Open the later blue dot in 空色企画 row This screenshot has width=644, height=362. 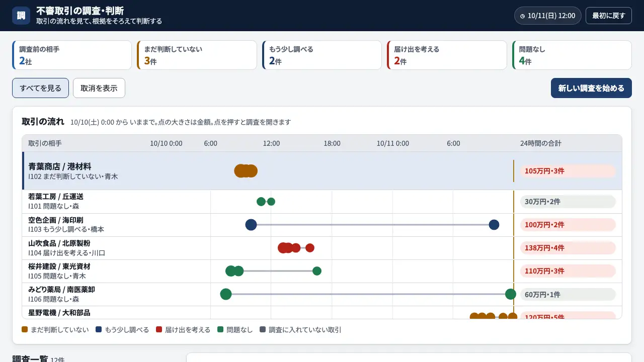[x=494, y=225]
